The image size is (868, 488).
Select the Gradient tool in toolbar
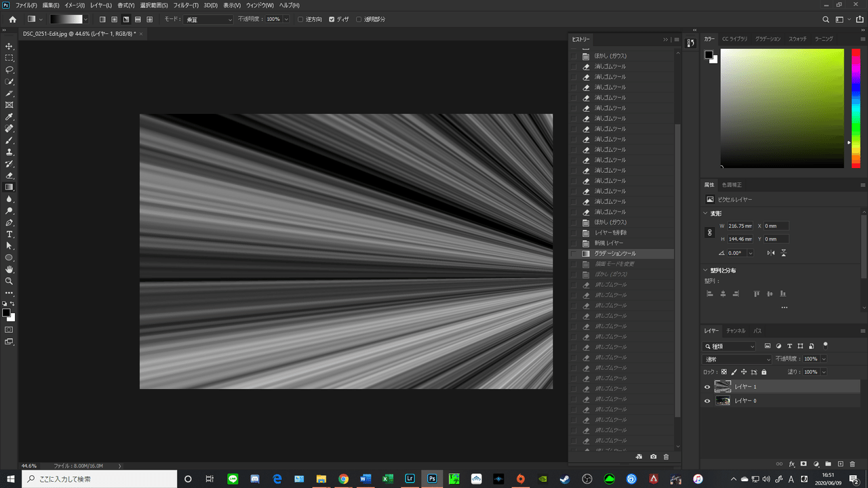coord(9,187)
